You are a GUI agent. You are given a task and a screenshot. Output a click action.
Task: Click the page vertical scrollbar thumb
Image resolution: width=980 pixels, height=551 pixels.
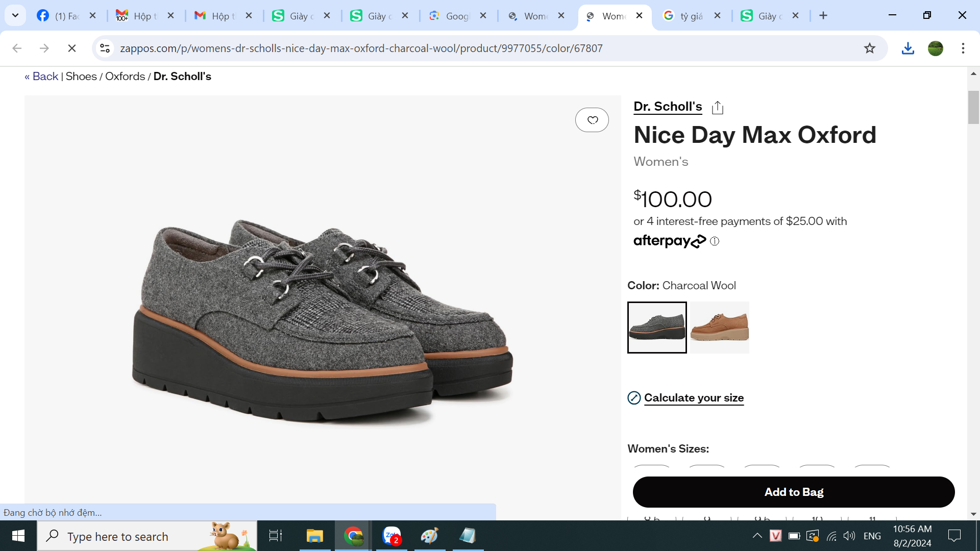pos(973,107)
